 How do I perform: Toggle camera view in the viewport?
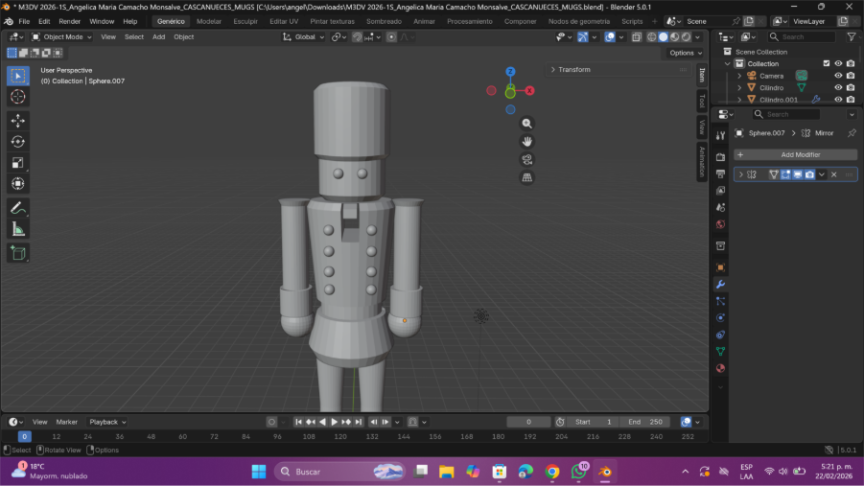pos(527,159)
